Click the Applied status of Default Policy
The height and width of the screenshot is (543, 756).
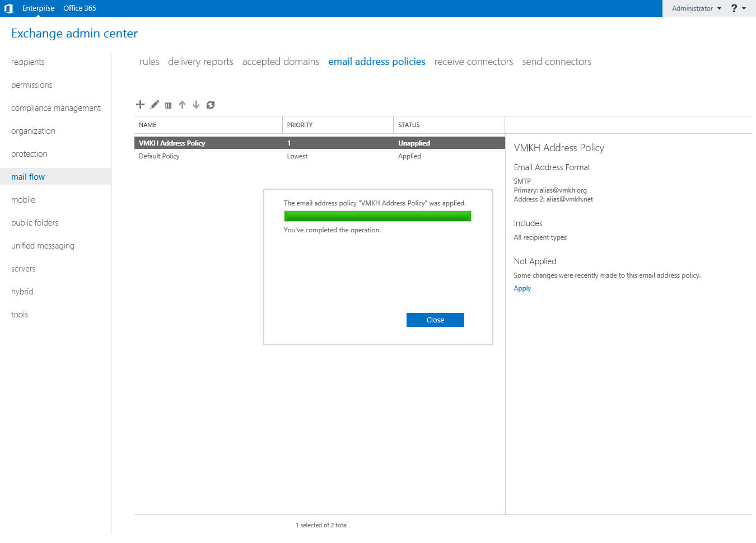(409, 156)
